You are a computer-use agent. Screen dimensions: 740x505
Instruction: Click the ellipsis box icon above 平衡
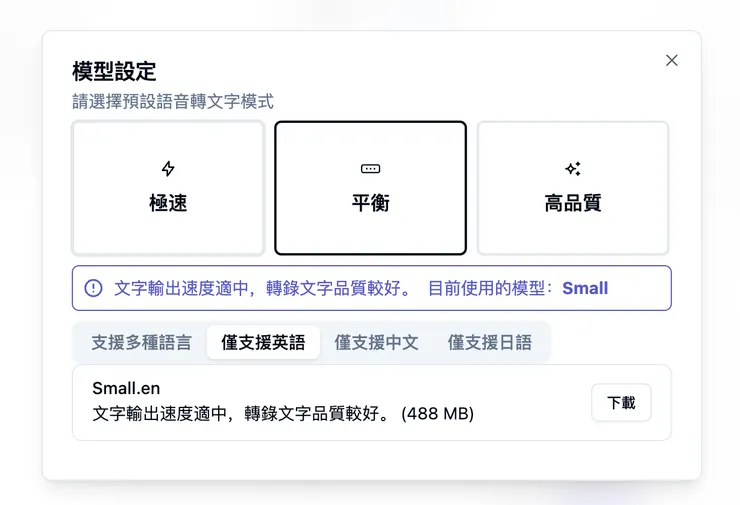click(x=370, y=168)
